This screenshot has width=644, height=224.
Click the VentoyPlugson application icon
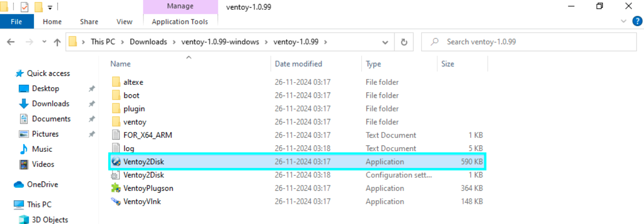tap(116, 188)
